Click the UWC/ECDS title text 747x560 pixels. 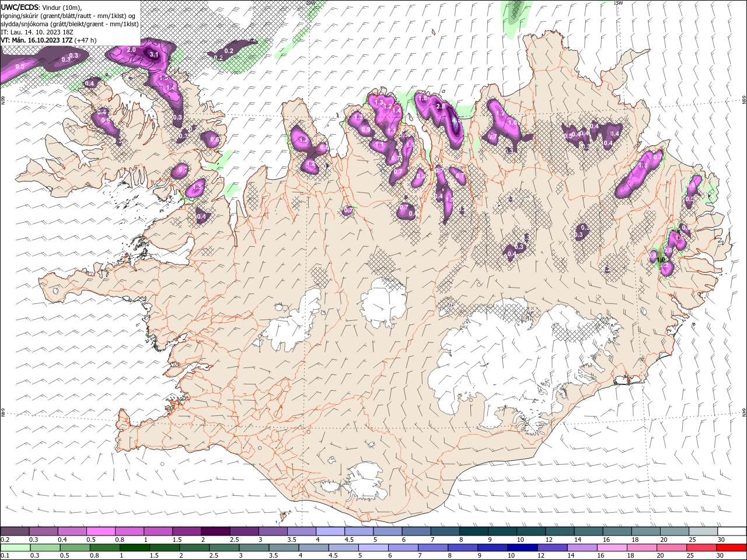pyautogui.click(x=20, y=7)
